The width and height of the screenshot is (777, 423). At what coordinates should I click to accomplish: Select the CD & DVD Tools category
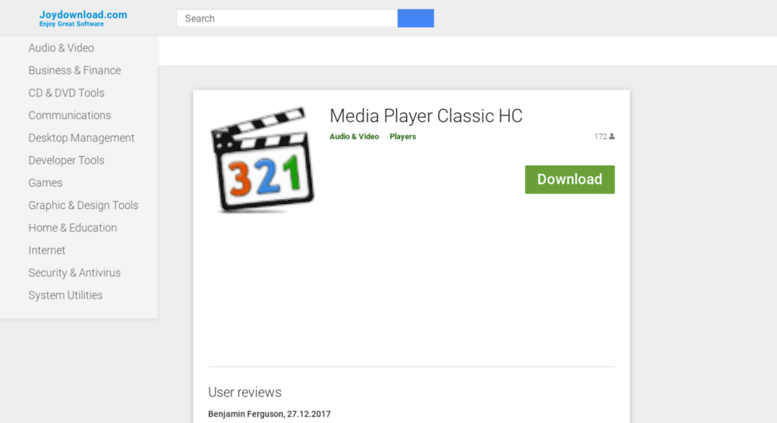point(66,93)
